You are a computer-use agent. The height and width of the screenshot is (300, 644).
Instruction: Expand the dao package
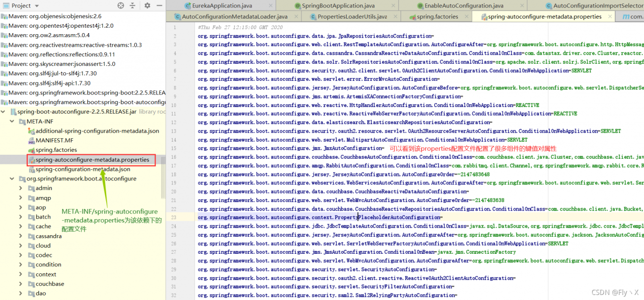(21, 293)
